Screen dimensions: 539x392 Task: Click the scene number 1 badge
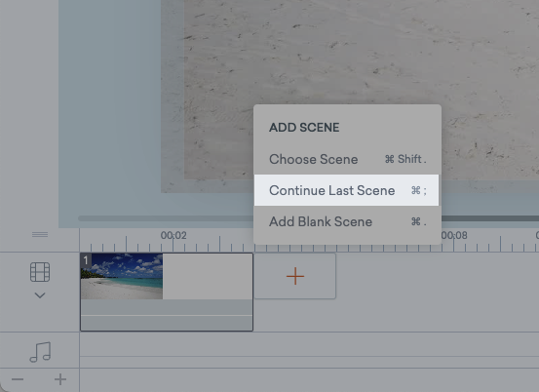86,259
